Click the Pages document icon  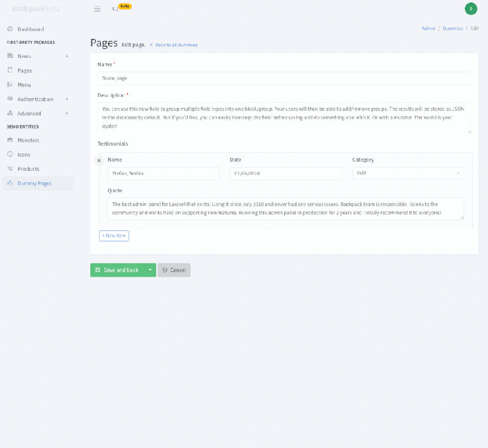[9, 70]
